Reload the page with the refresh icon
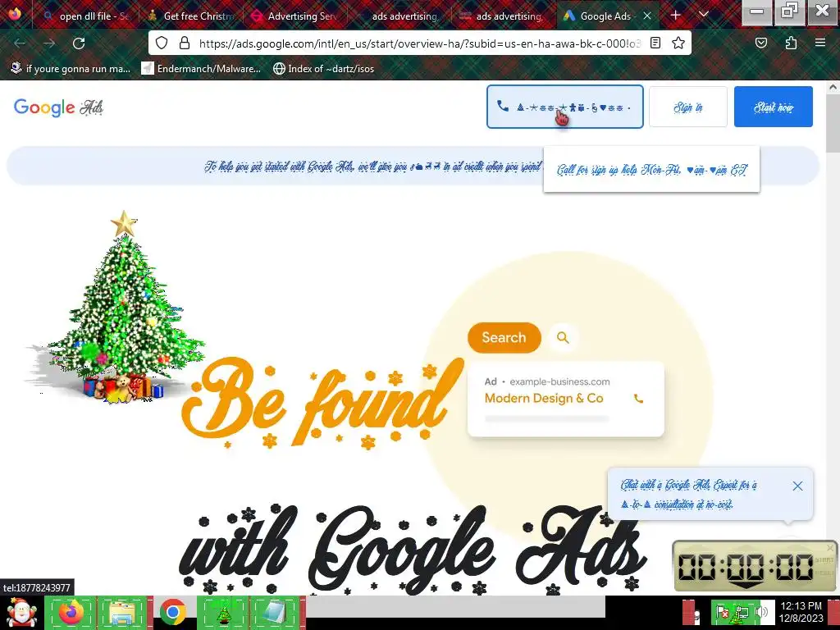This screenshot has height=630, width=840. [x=79, y=43]
